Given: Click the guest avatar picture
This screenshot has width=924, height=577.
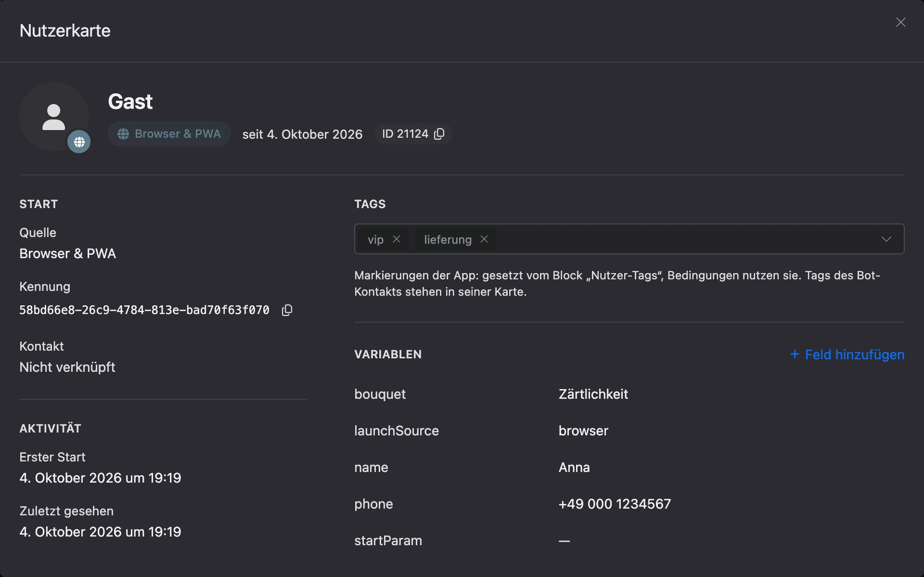Looking at the screenshot, I should [54, 117].
